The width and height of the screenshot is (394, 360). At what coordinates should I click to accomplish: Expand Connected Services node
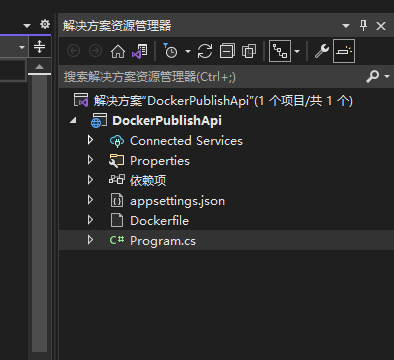tap(90, 140)
